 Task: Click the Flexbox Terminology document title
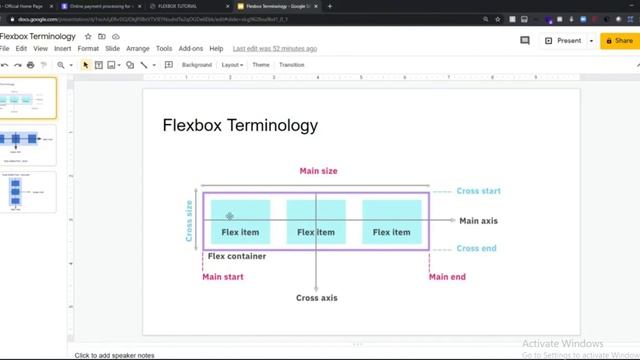coord(38,36)
